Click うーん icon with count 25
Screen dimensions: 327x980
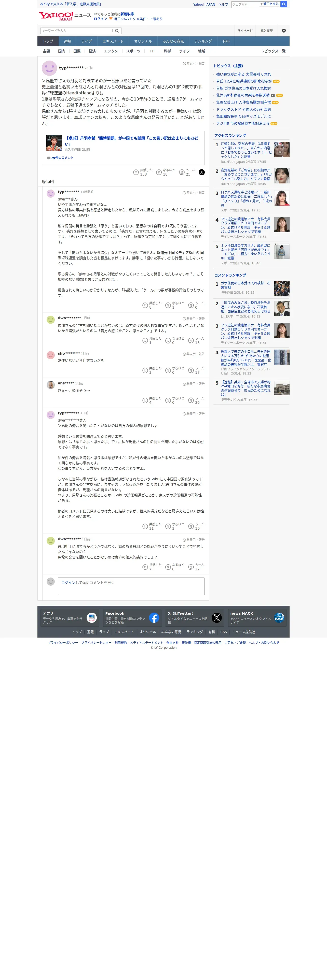point(182,172)
